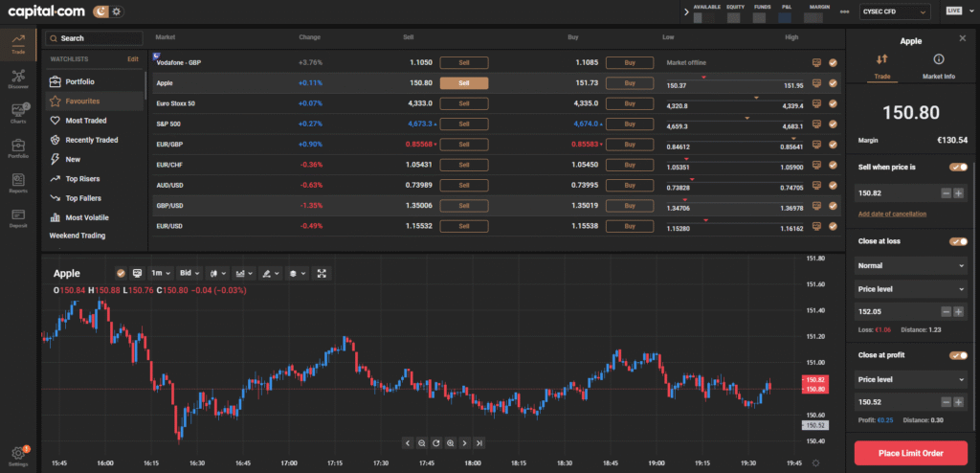Shift chart left with back arrow
Image resolution: width=980 pixels, height=473 pixels.
click(x=408, y=443)
